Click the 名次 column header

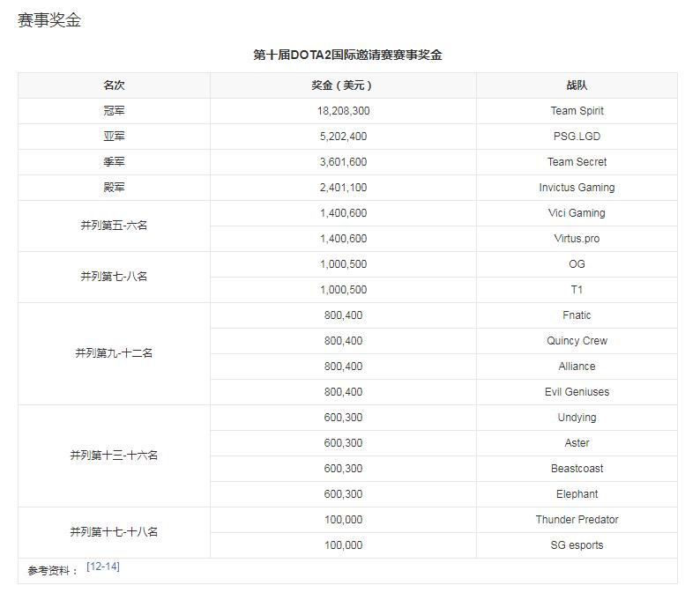click(x=114, y=85)
